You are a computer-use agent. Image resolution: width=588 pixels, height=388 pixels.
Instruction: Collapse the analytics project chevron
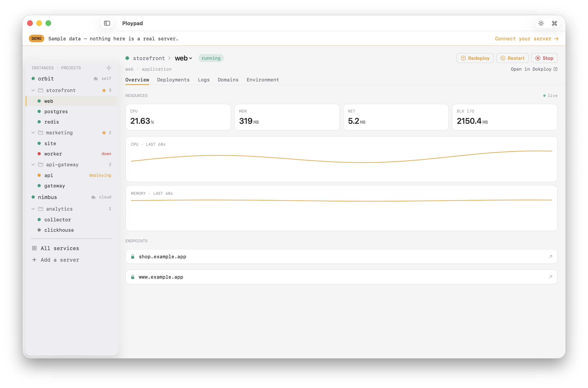(x=33, y=209)
